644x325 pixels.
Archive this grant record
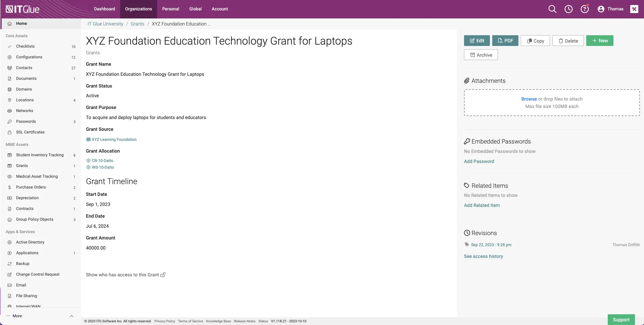click(x=481, y=55)
